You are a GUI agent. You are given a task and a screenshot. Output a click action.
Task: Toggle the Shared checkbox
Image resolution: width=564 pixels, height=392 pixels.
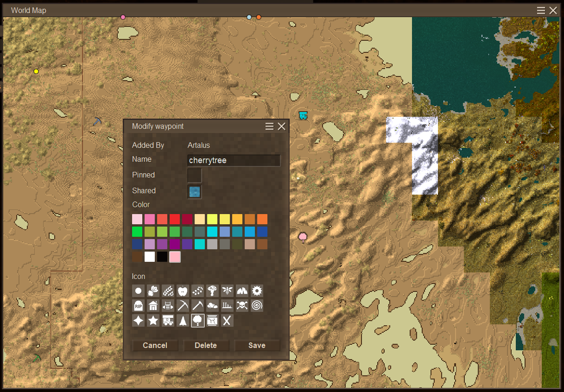[x=195, y=191]
